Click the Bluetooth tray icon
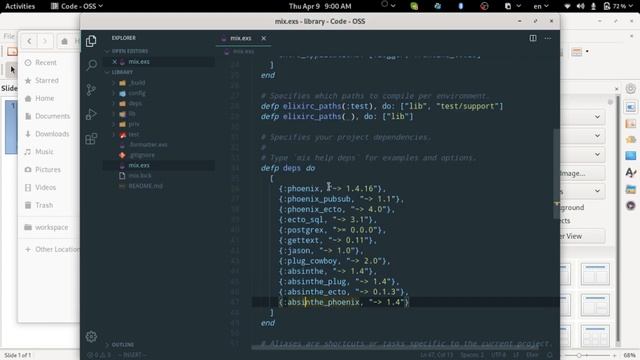The width and height of the screenshot is (640, 360). [x=461, y=6]
